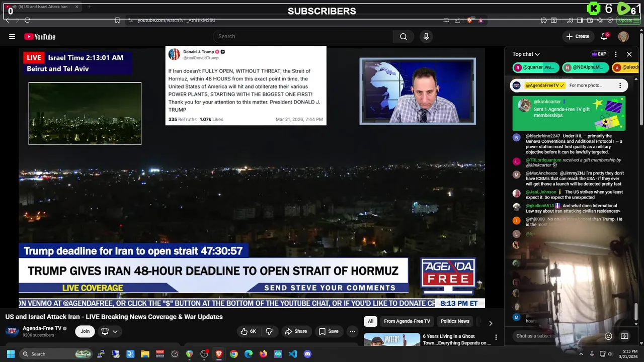Click the Join membership button
The image size is (644, 362).
click(x=85, y=331)
